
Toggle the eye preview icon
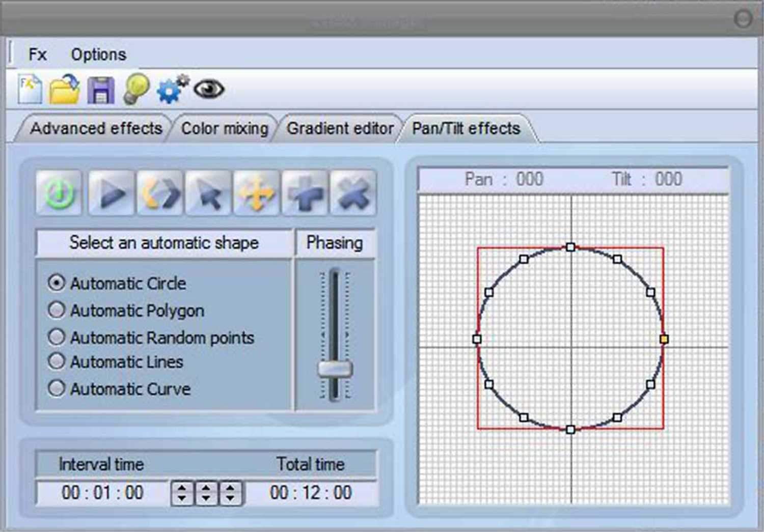click(x=208, y=89)
